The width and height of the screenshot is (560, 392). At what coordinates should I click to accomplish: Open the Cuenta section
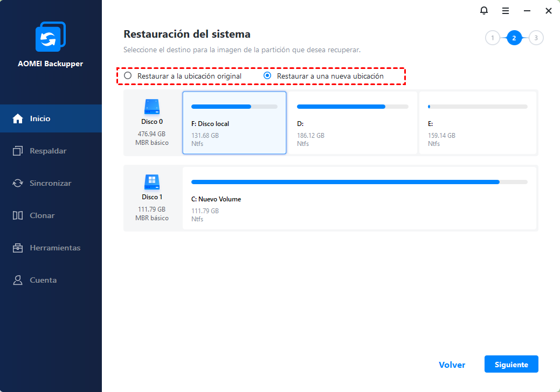pyautogui.click(x=51, y=280)
